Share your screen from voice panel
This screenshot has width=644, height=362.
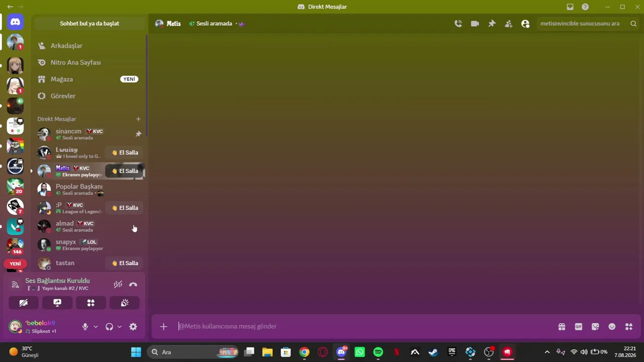[x=57, y=303]
